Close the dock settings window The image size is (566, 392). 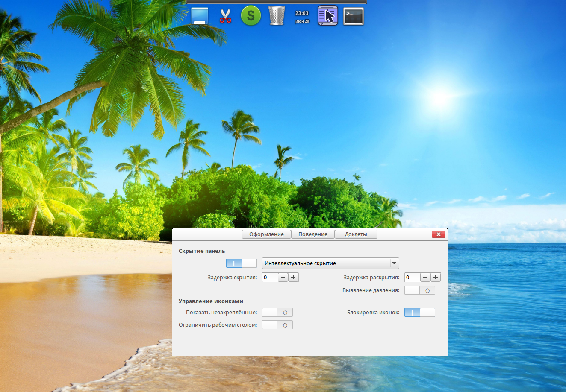click(x=439, y=234)
